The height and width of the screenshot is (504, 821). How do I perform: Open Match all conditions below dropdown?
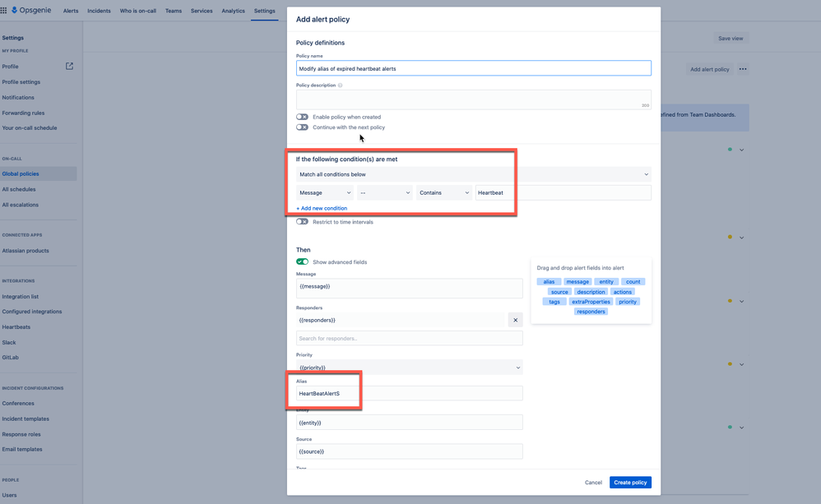(473, 174)
